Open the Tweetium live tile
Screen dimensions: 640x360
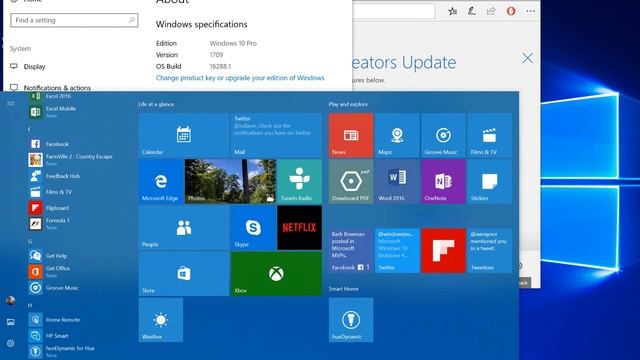point(489,251)
